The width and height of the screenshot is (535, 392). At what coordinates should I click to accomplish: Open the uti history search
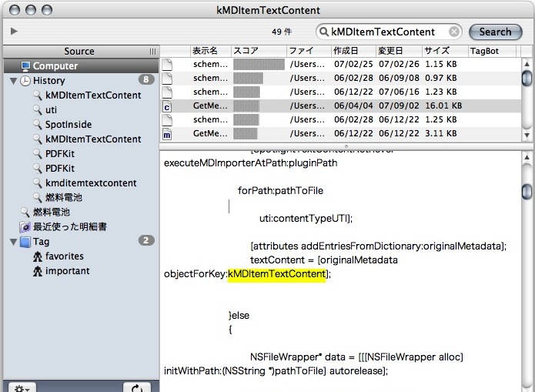coord(51,110)
